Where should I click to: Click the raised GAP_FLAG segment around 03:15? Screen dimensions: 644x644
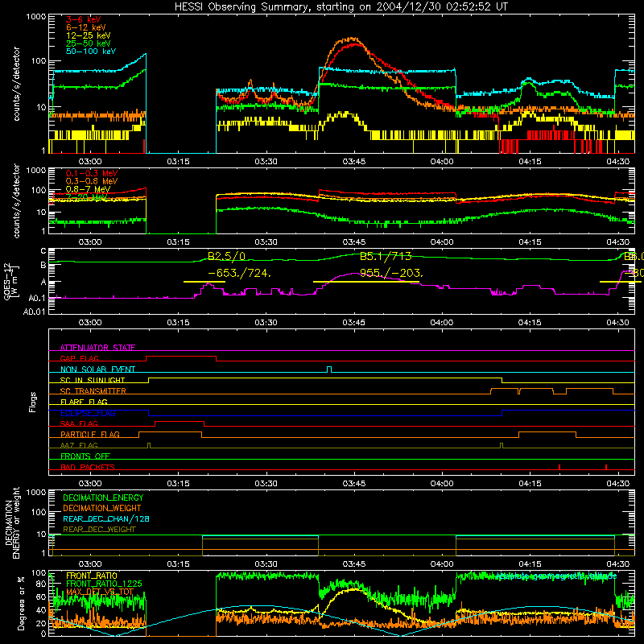tap(181, 356)
